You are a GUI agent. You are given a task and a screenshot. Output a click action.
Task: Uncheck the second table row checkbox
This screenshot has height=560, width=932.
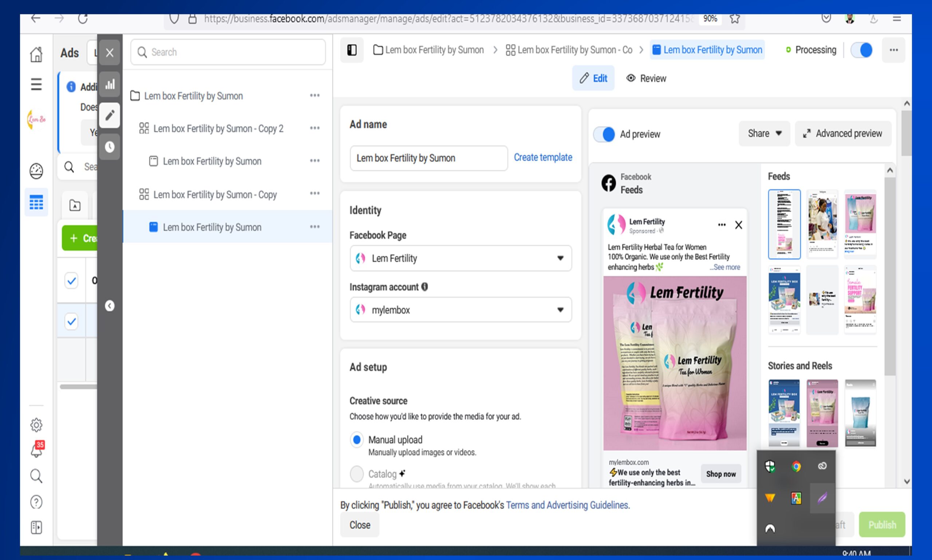[x=71, y=322]
